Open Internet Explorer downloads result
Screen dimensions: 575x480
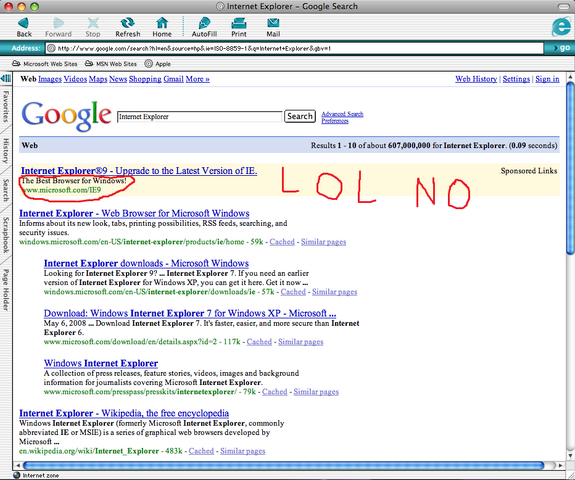[146, 263]
